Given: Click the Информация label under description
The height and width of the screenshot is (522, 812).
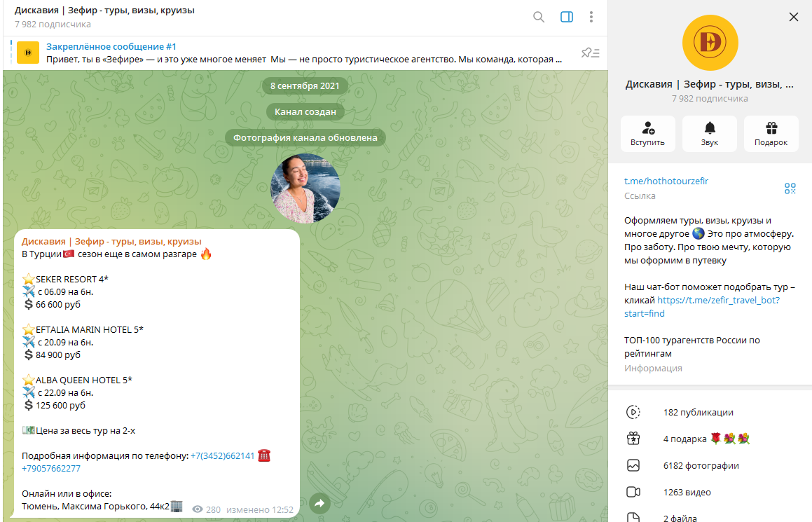Looking at the screenshot, I should pyautogui.click(x=653, y=368).
